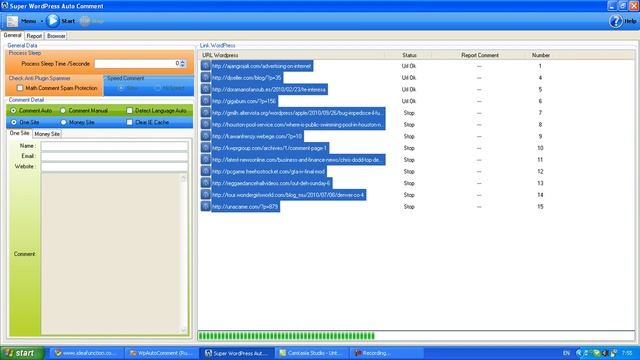Open Super WordPress Aut... taskbar item
The height and width of the screenshot is (360, 640).
click(x=236, y=353)
